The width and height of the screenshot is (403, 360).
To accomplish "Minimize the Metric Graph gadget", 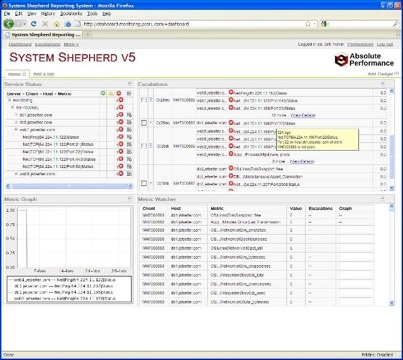I will 130,199.
